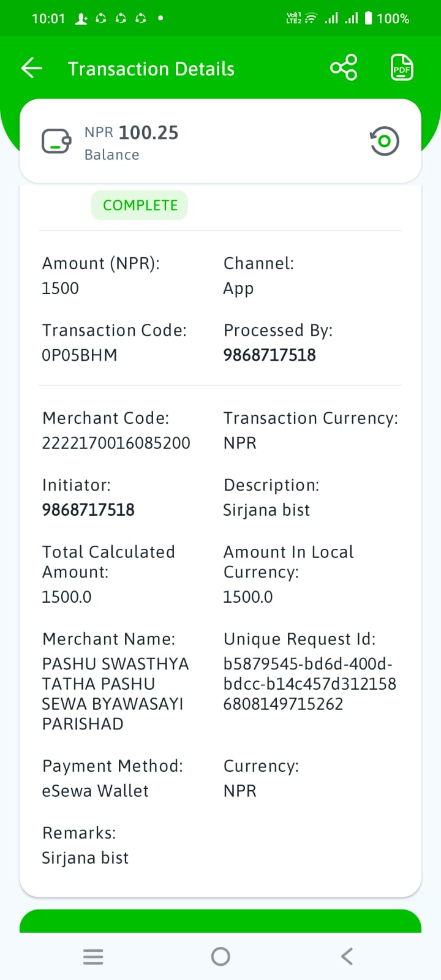Tap Processed By number 9868717518

click(269, 355)
